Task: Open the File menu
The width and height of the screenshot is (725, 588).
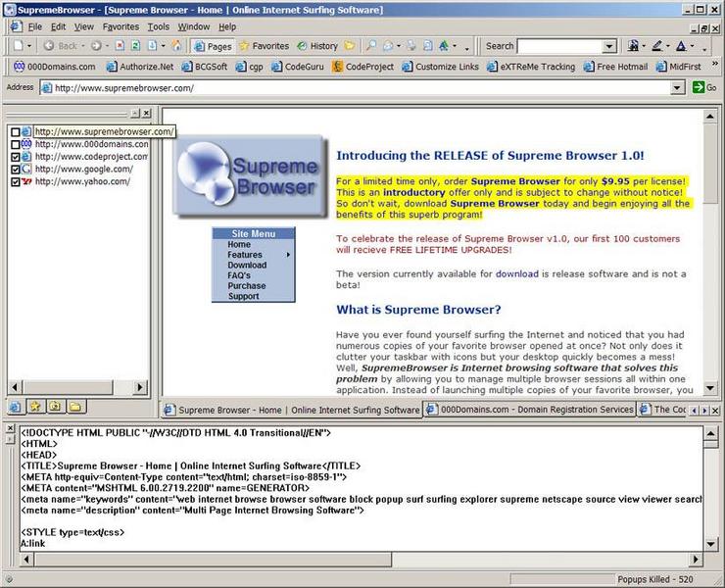Action: 34,26
